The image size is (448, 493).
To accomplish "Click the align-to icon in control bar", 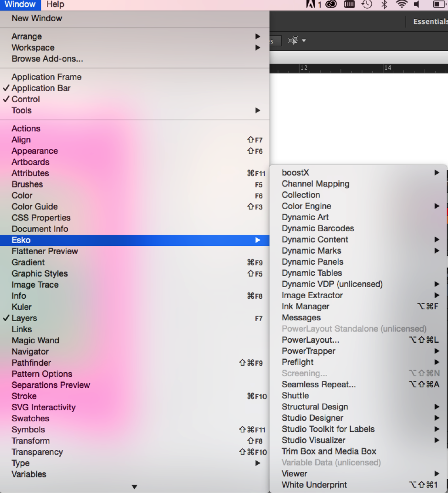I will (x=293, y=40).
